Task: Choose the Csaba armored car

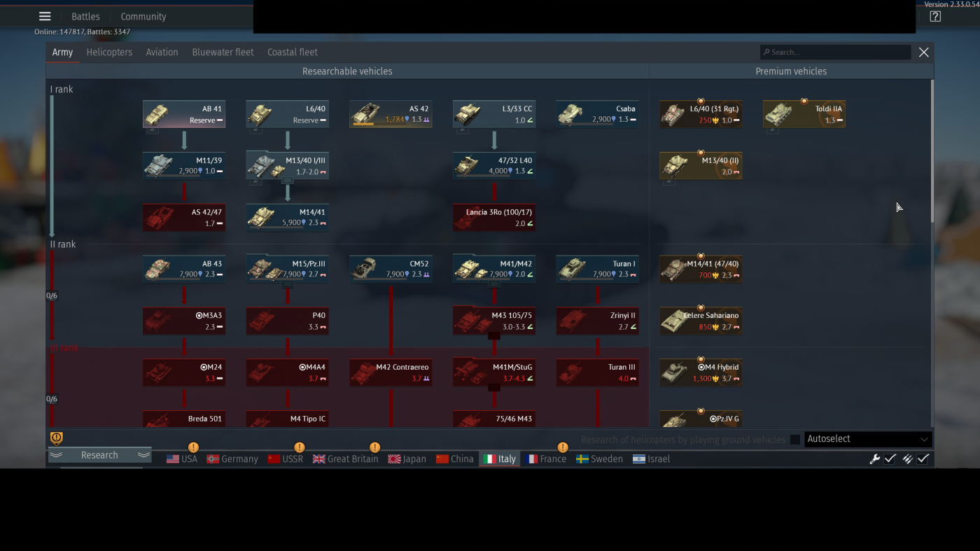Action: (597, 114)
